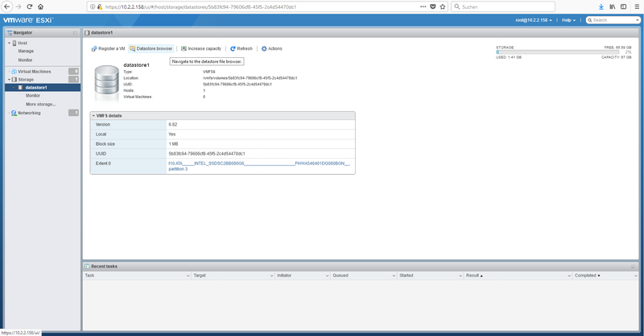Bookmark this page with star icon

(x=442, y=6)
